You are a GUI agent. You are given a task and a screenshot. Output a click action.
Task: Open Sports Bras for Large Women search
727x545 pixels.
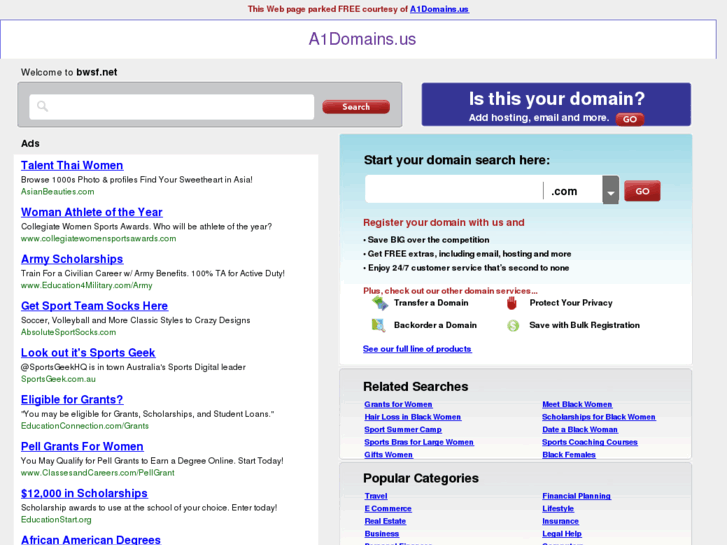419,442
